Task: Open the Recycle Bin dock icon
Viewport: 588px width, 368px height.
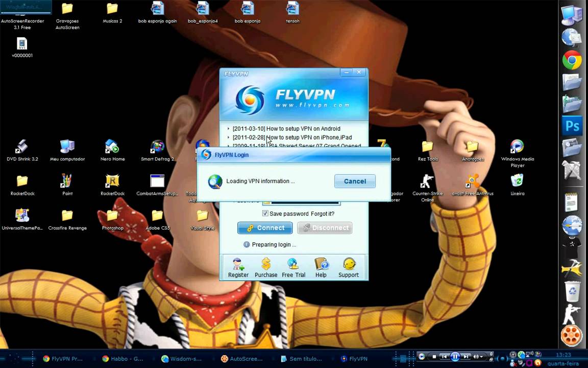Action: (572, 291)
